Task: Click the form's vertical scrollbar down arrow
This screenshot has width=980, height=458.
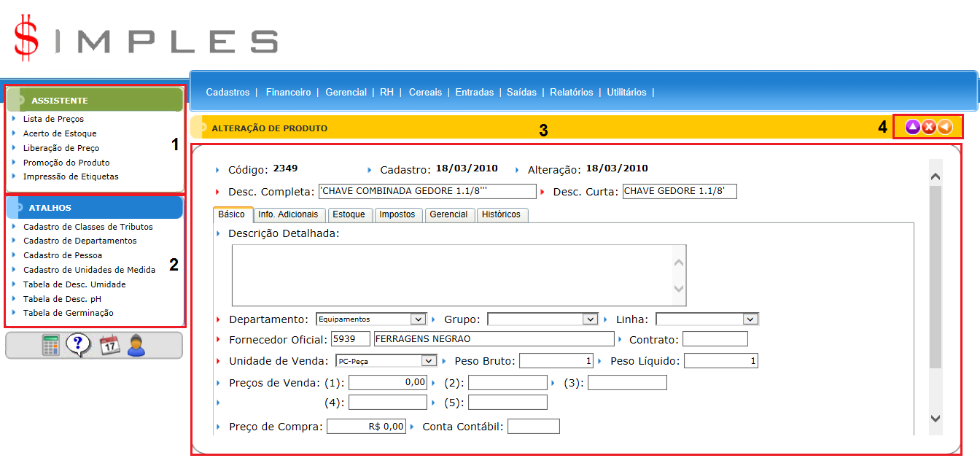Action: [x=936, y=418]
